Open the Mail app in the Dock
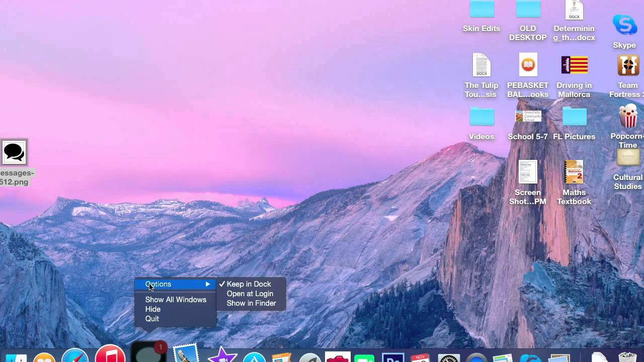Screen dimensions: 644x362 pos(185,357)
